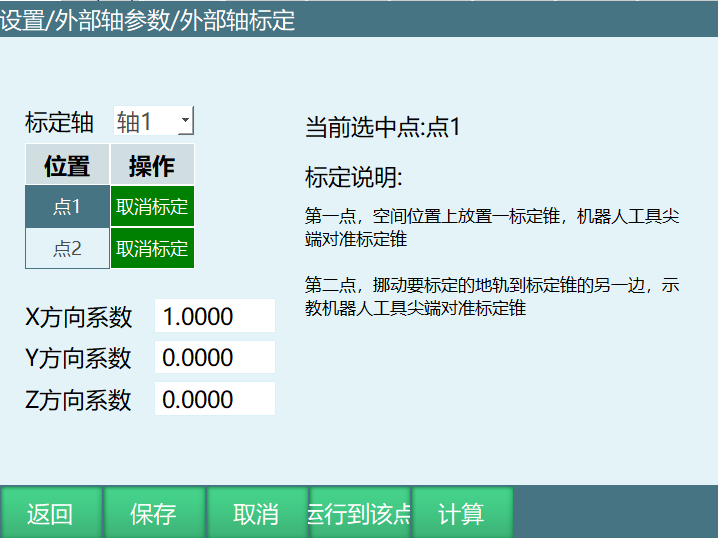The height and width of the screenshot is (538, 718).
Task: Open the 标定轴 axis dropdown showing 轴1
Action: coord(154,122)
